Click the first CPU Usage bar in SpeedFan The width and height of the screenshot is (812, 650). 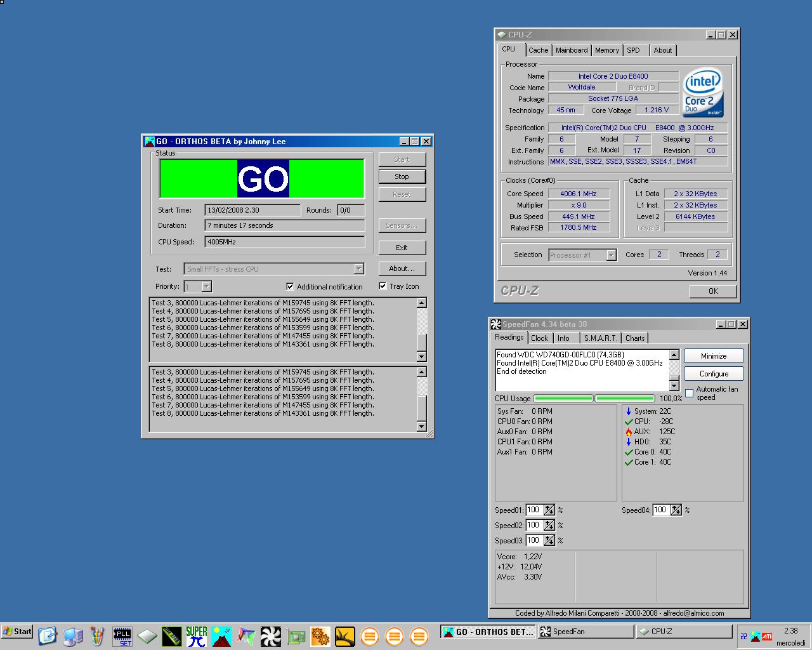[563, 399]
